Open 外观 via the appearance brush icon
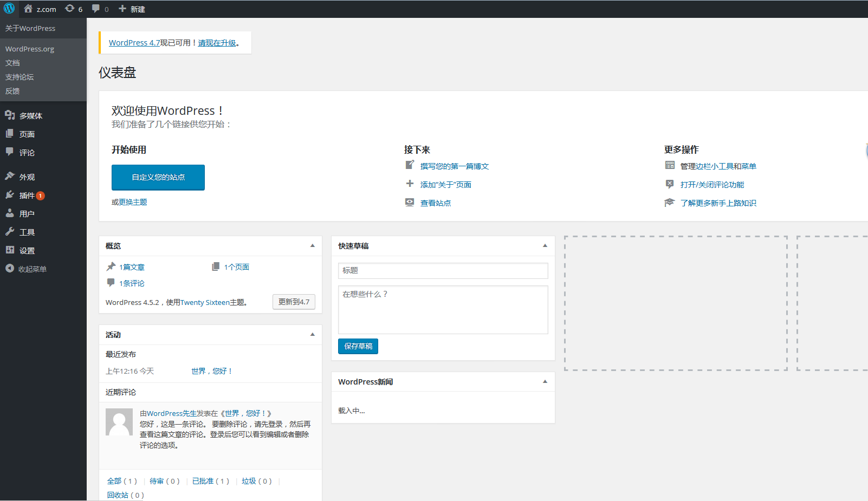The width and height of the screenshot is (868, 501). (x=10, y=177)
